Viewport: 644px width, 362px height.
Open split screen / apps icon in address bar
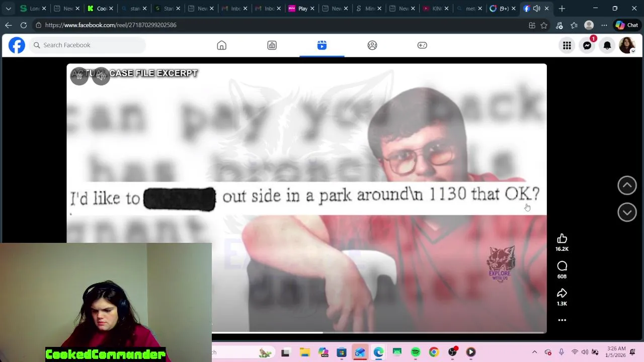pyautogui.click(x=532, y=25)
